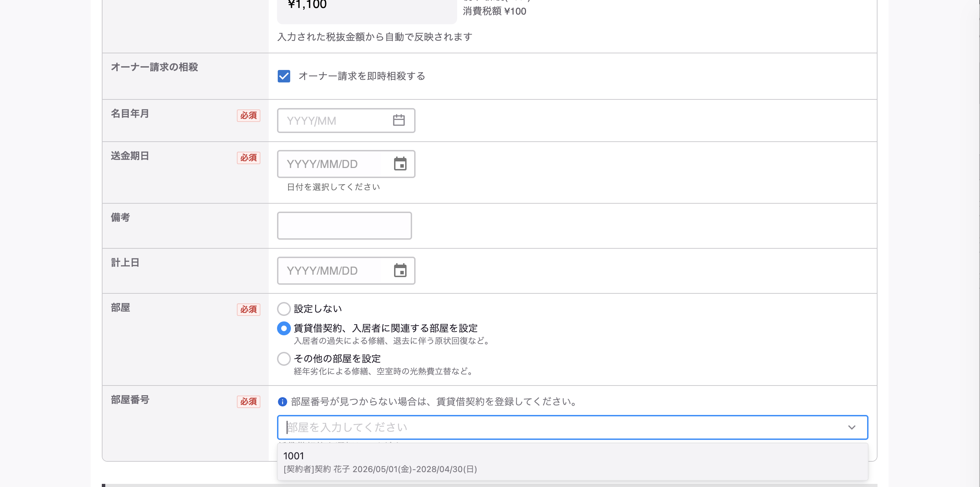This screenshot has width=980, height=487.
Task: Click into the 備考 text box
Action: 344,225
